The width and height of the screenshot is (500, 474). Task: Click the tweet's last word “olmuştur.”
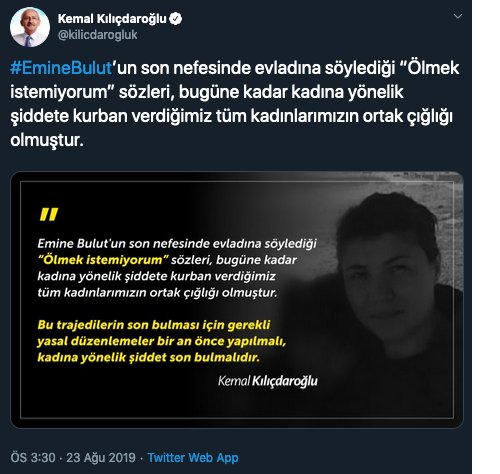pyautogui.click(x=47, y=140)
